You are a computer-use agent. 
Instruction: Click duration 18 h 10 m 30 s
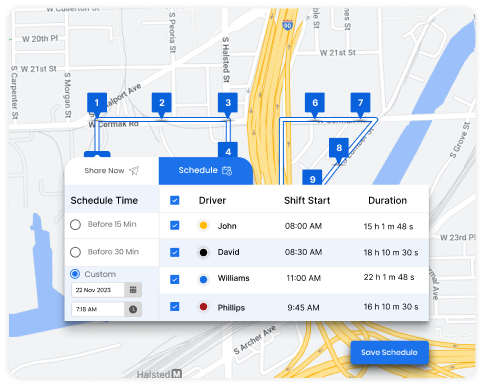391,252
